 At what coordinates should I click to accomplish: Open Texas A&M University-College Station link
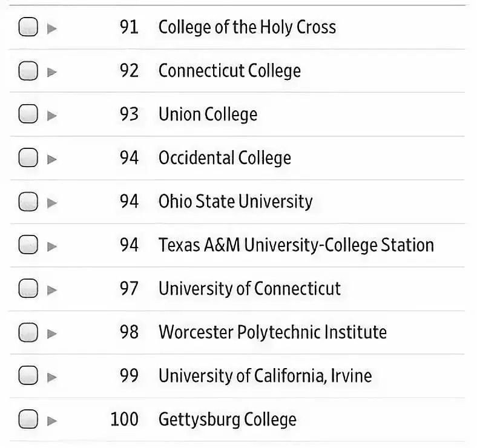(296, 245)
